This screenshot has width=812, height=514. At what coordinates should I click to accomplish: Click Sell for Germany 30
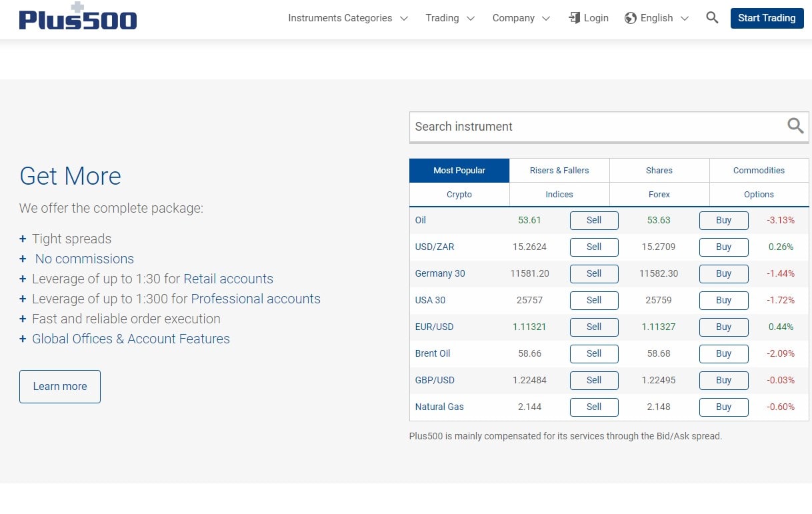click(594, 274)
